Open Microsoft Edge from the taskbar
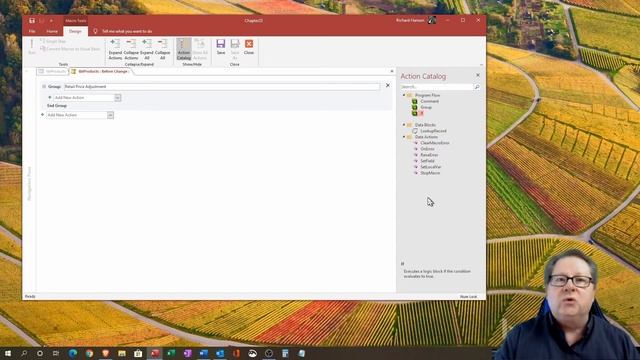 pos(73,353)
